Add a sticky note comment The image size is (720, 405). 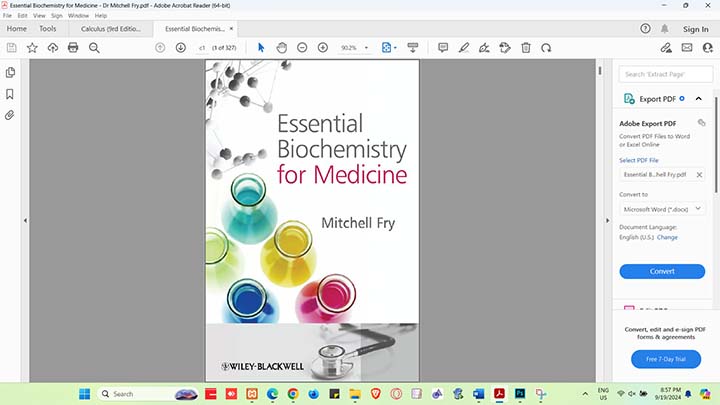[463, 47]
